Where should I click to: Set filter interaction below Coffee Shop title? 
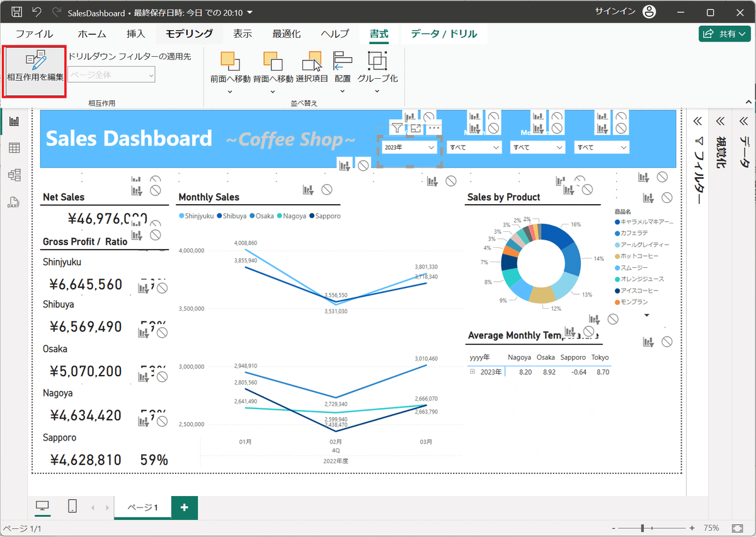pyautogui.click(x=345, y=165)
